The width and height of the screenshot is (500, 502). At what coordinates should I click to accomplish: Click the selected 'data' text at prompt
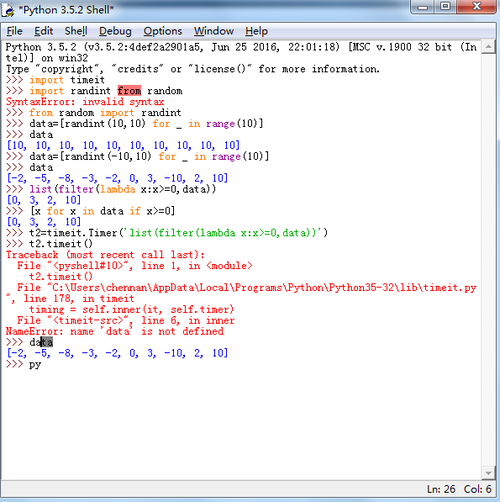coord(41,342)
